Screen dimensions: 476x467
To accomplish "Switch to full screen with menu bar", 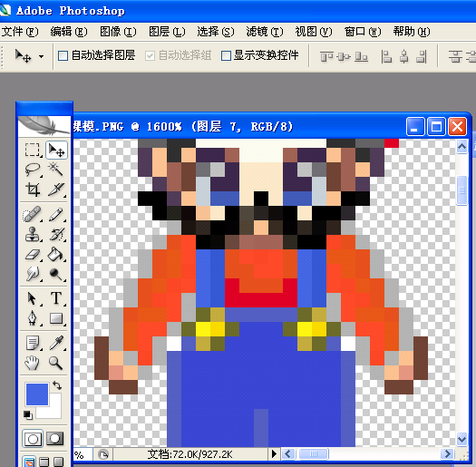I will 44,462.
